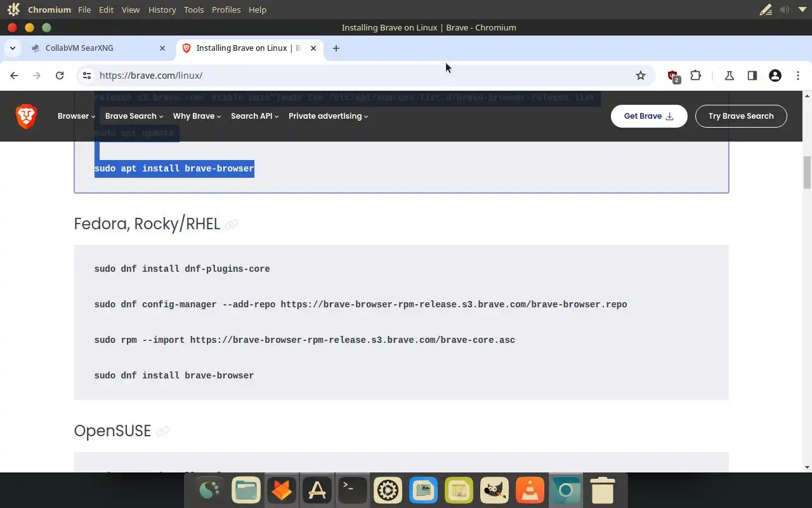Open the file manager from the dock
812x508 pixels.
point(246,490)
